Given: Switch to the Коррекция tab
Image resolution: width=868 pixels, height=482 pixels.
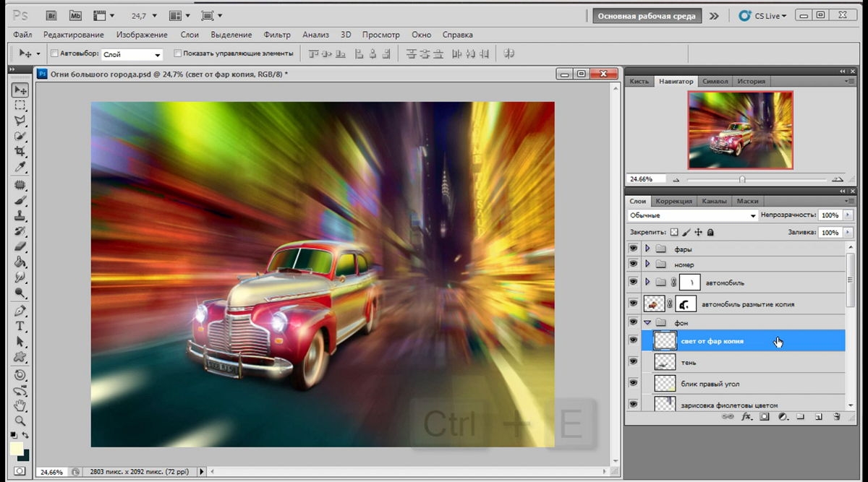Looking at the screenshot, I should (674, 201).
